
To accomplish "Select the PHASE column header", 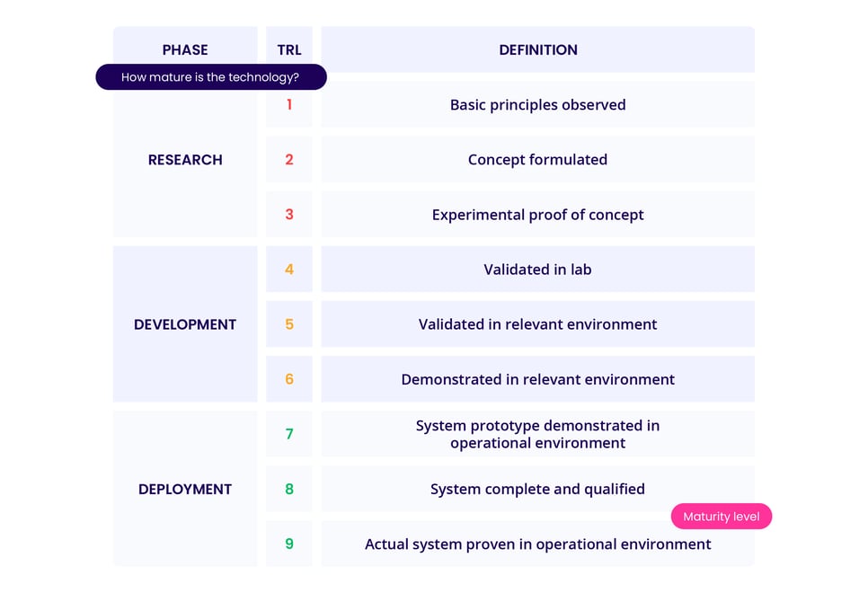I will point(185,49).
